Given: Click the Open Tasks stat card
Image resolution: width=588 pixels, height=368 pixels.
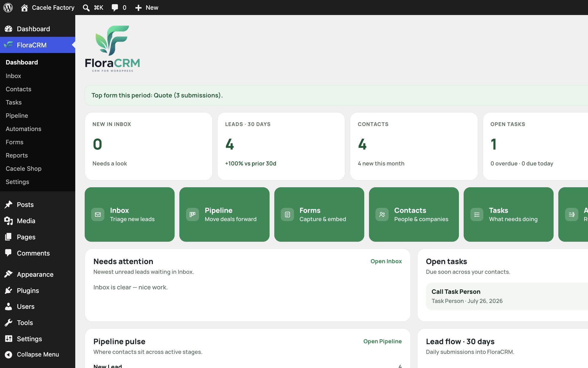Looking at the screenshot, I should pyautogui.click(x=535, y=146).
